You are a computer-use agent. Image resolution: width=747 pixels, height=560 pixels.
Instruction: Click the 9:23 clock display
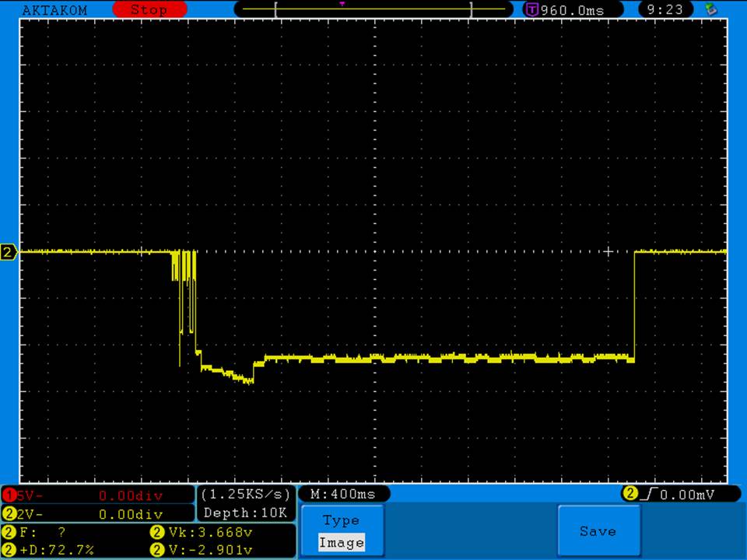point(665,10)
